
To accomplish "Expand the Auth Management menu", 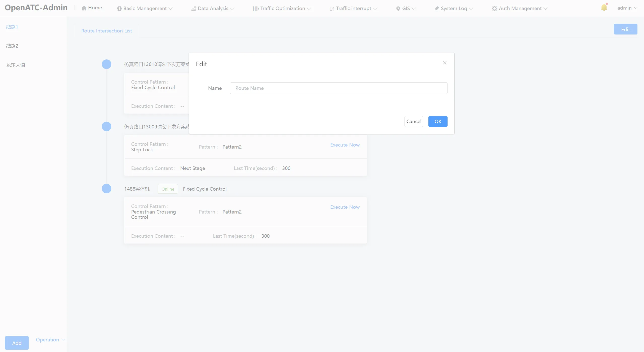I will [520, 9].
